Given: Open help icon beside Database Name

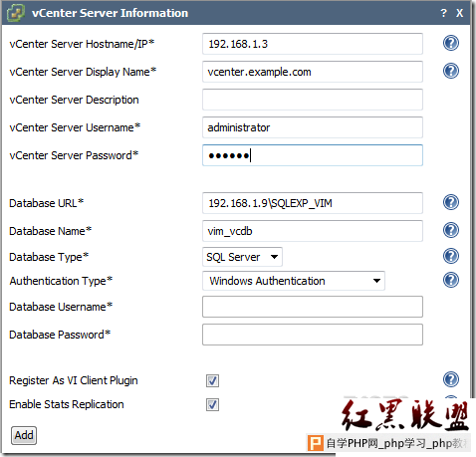Looking at the screenshot, I should pos(451,230).
